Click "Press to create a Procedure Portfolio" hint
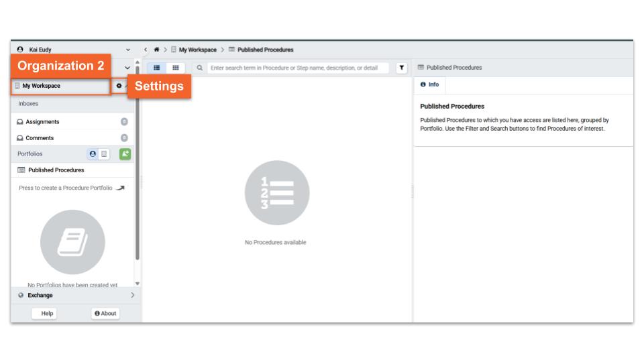 pyautogui.click(x=66, y=188)
